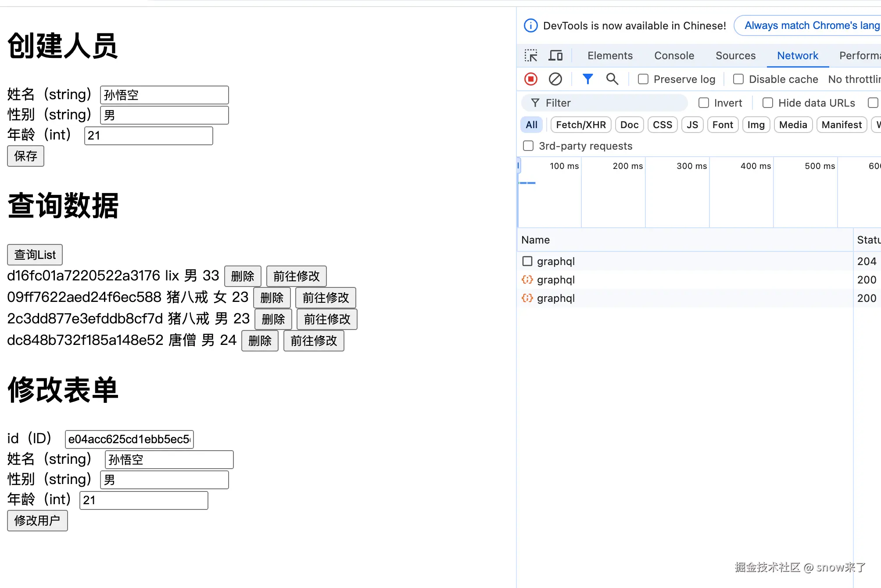This screenshot has width=881, height=588.
Task: Toggle the device toolbar icon
Action: click(555, 56)
